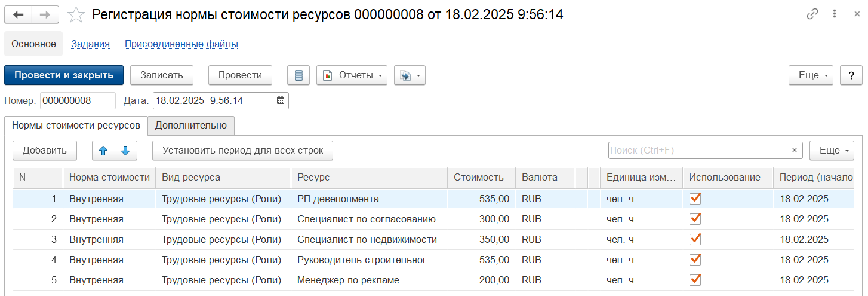Open calendar picker next to date field
868x296 pixels.
(x=281, y=101)
